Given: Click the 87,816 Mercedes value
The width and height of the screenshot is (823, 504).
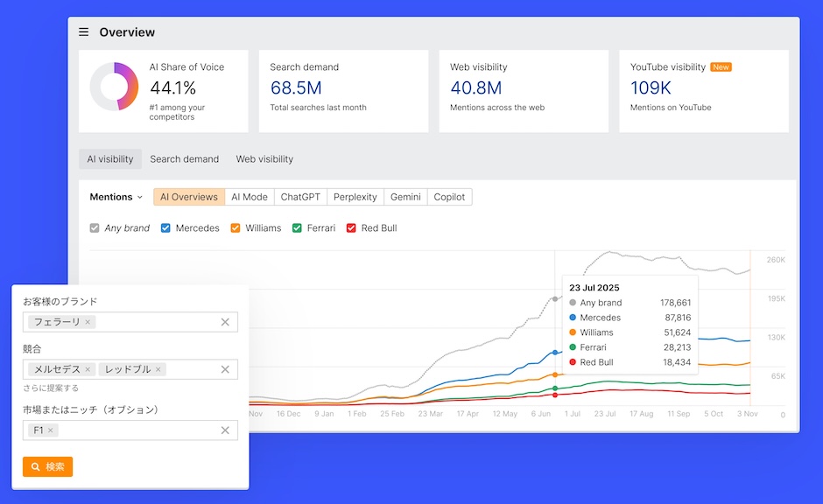Looking at the screenshot, I should [678, 318].
